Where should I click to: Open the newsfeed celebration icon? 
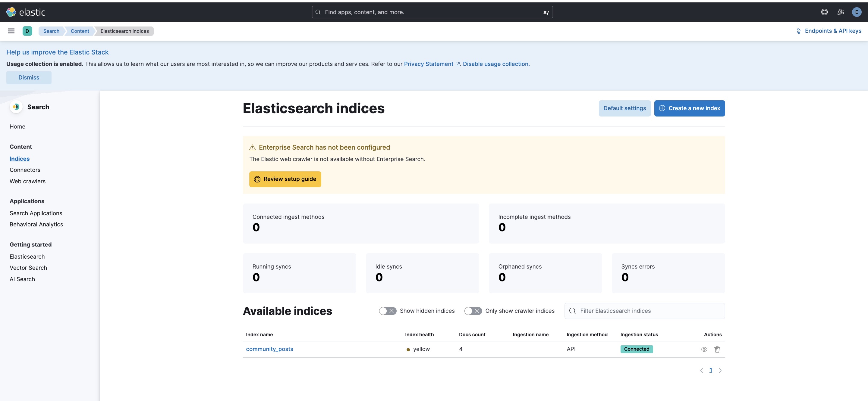841,12
